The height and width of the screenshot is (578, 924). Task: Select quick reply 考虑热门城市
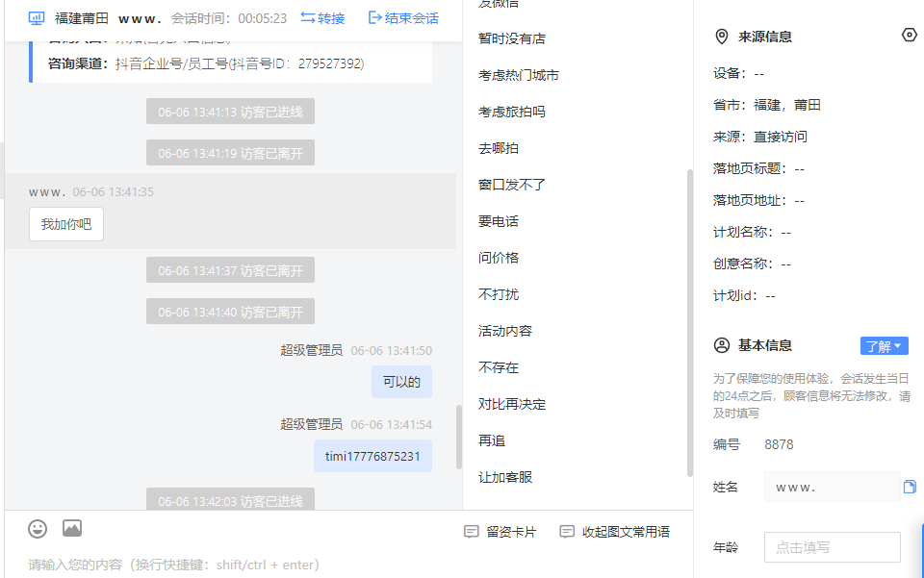[x=519, y=75]
